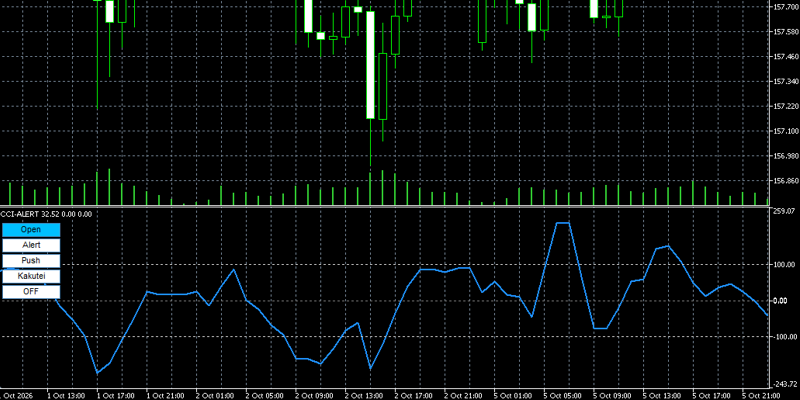800x400 pixels.
Task: Click the 5 Oct 05:00 time label
Action: click(563, 396)
